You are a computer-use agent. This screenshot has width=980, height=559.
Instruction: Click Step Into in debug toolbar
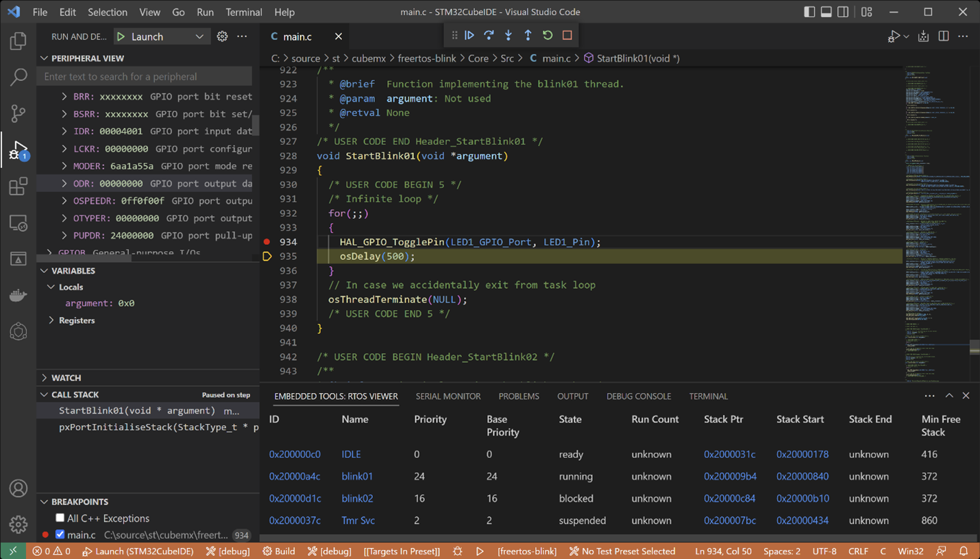point(509,35)
